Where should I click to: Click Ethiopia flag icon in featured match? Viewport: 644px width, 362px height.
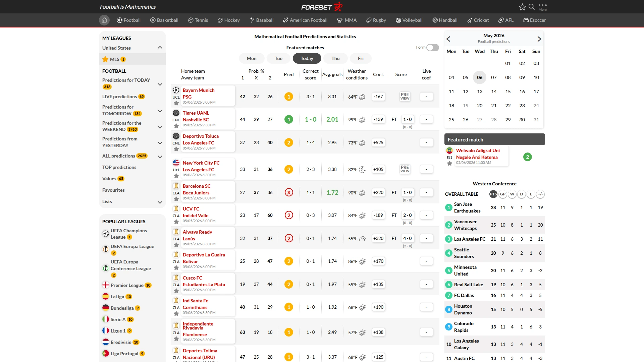pyautogui.click(x=449, y=150)
